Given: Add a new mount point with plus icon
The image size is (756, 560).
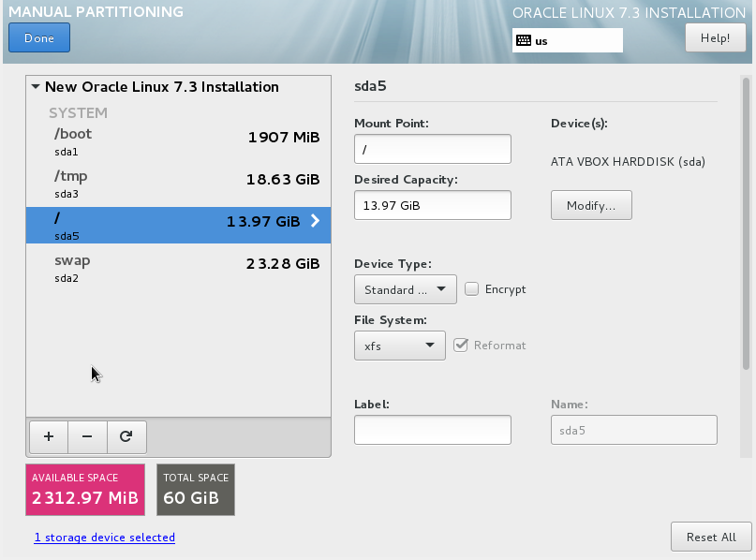Looking at the screenshot, I should (x=49, y=436).
